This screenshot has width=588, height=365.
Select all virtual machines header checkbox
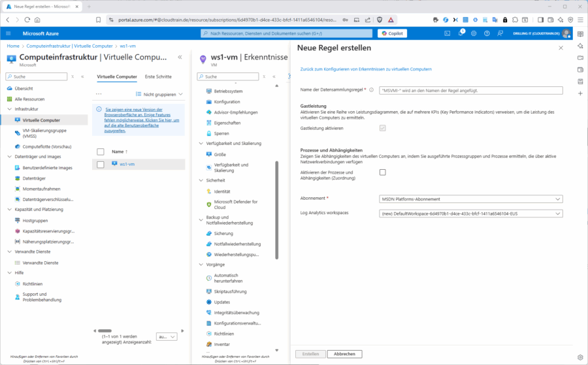click(x=101, y=151)
